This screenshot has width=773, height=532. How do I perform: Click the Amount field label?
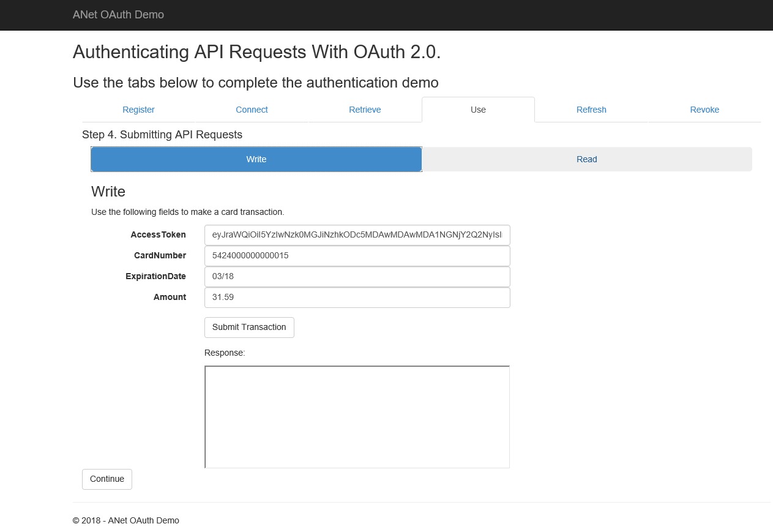click(x=170, y=298)
